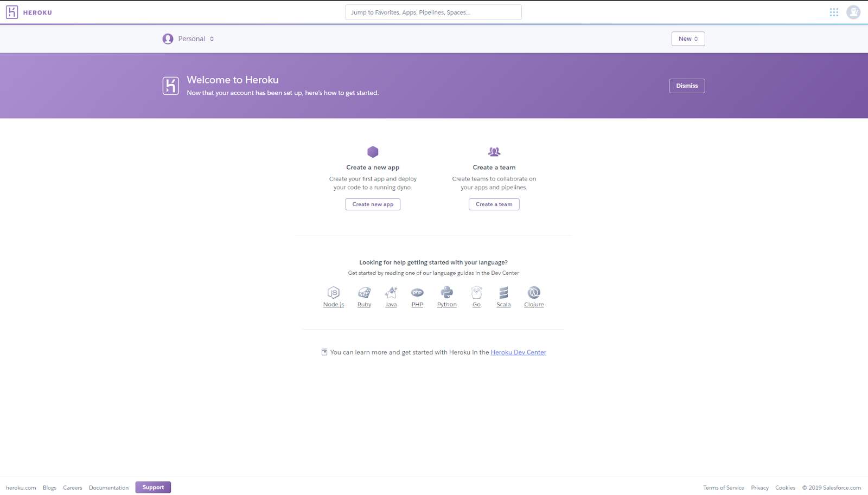
Task: Open the user account avatar menu
Action: (x=853, y=12)
